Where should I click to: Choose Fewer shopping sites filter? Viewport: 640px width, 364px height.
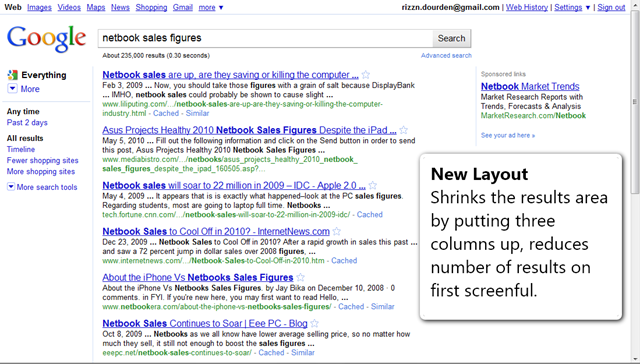(x=42, y=160)
